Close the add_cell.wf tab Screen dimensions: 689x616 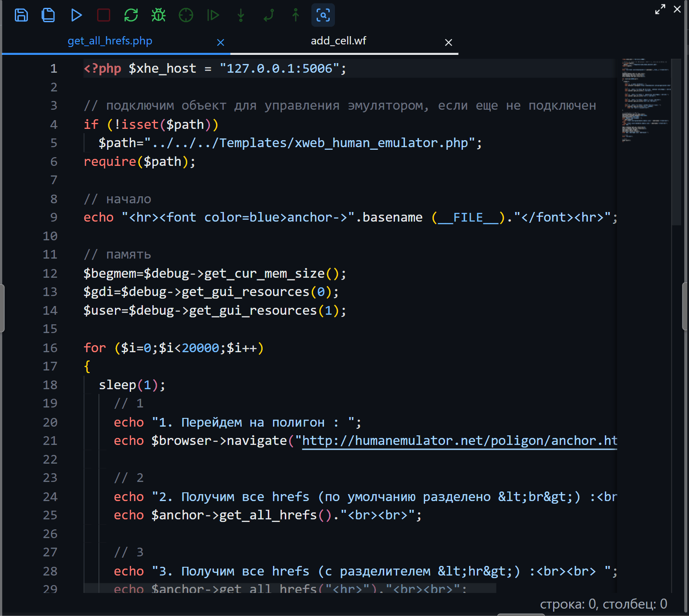[449, 42]
